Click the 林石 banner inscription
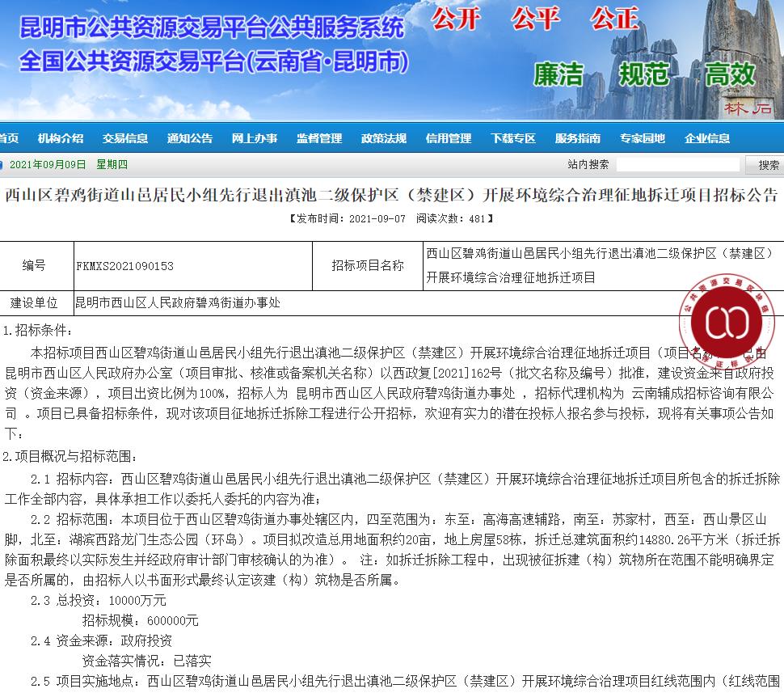Viewport: 784px width, 693px height. point(748,108)
